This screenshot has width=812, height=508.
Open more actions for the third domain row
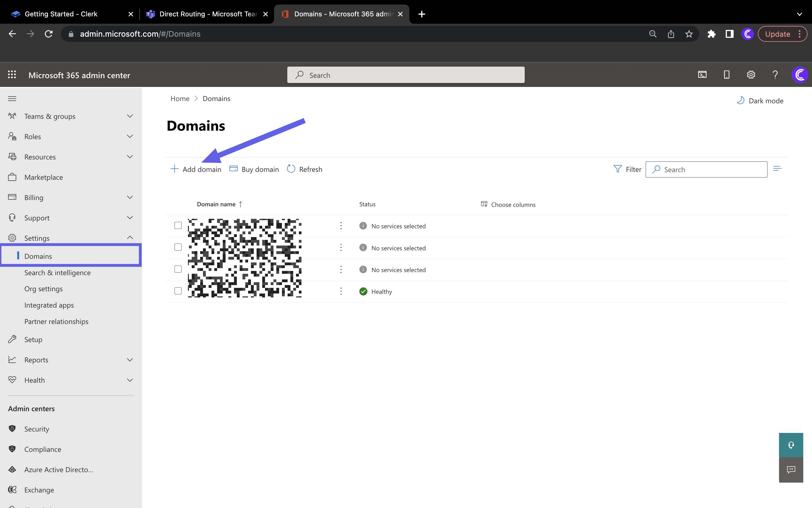click(x=341, y=270)
